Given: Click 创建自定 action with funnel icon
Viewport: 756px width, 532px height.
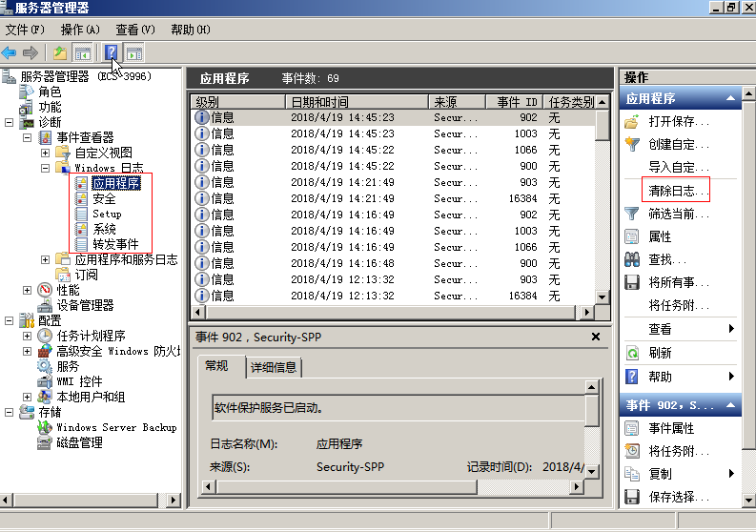Looking at the screenshot, I should tap(679, 144).
